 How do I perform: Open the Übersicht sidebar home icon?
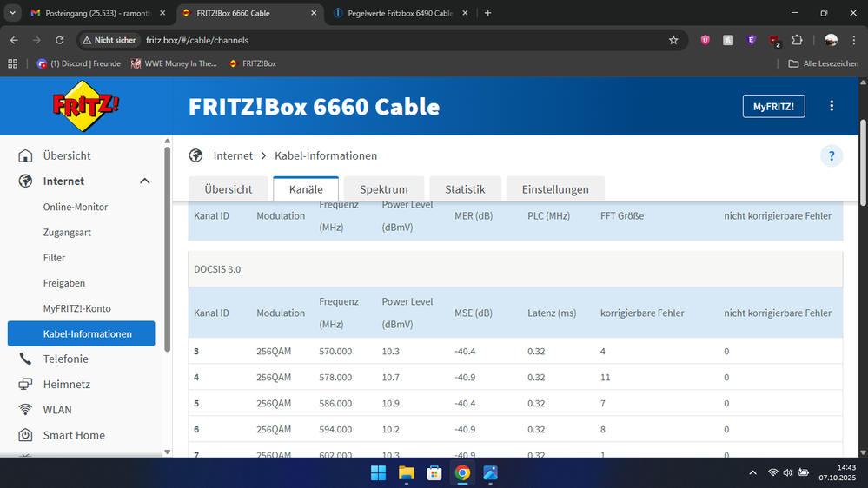(25, 155)
